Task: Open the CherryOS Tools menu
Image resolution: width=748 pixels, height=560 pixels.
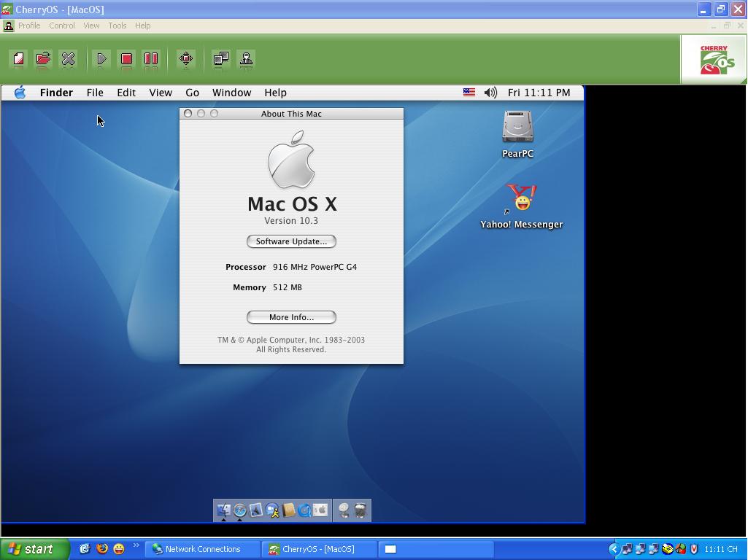Action: coord(117,26)
